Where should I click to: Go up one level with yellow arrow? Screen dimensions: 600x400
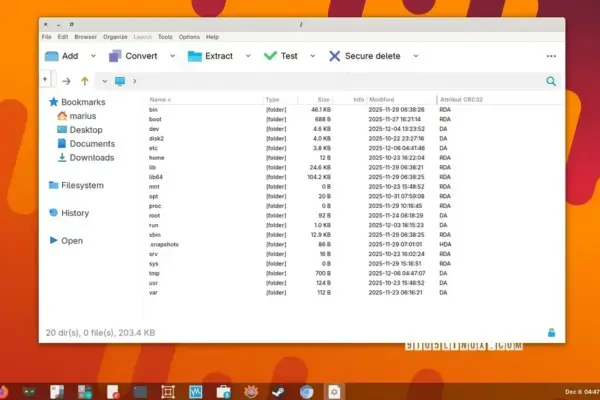click(85, 81)
